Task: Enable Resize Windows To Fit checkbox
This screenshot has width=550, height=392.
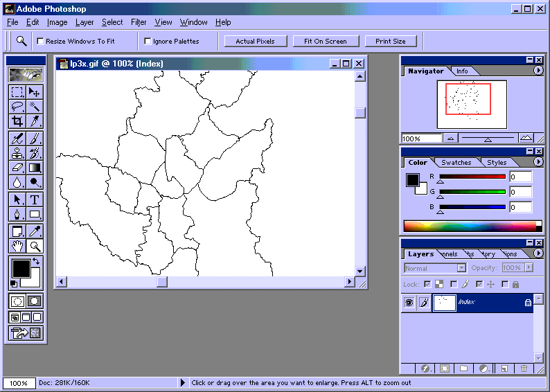Action: (40, 42)
